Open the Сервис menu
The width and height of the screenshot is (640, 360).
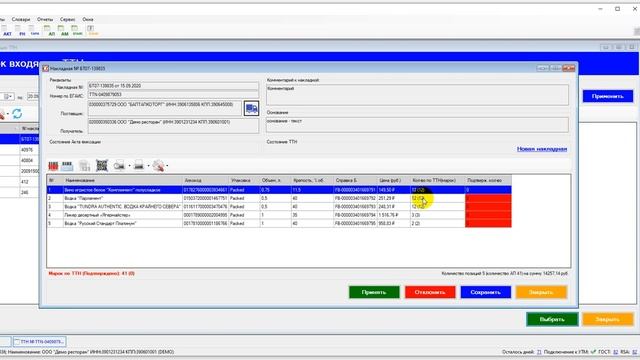pyautogui.click(x=67, y=19)
